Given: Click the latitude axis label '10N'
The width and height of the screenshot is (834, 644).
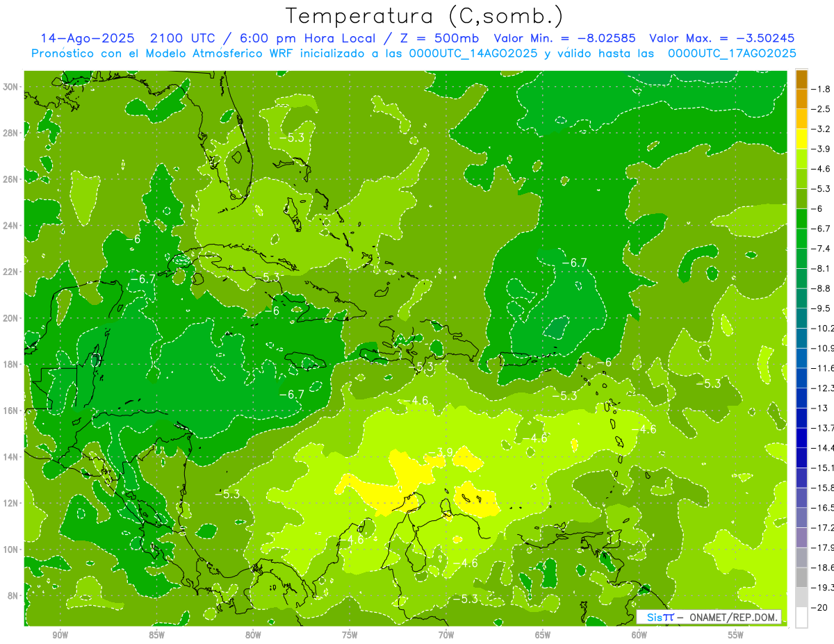Looking at the screenshot, I should (x=11, y=549).
